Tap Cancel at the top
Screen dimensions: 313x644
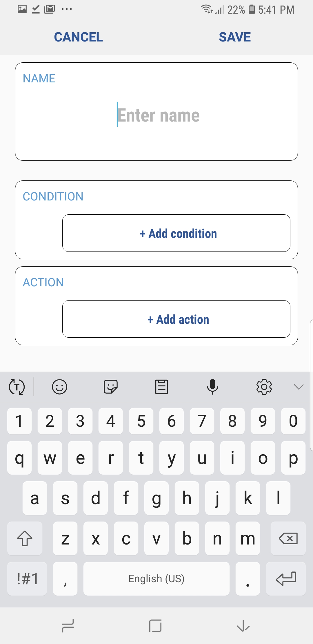point(79,37)
